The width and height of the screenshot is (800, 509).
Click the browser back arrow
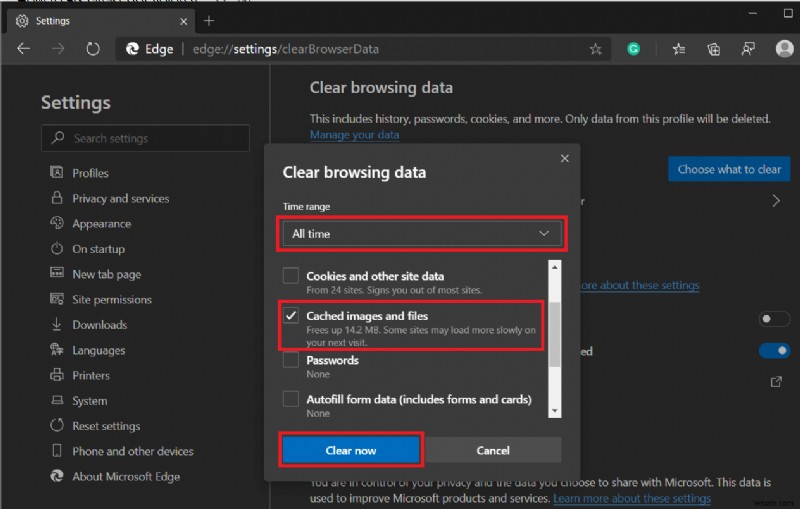point(24,48)
